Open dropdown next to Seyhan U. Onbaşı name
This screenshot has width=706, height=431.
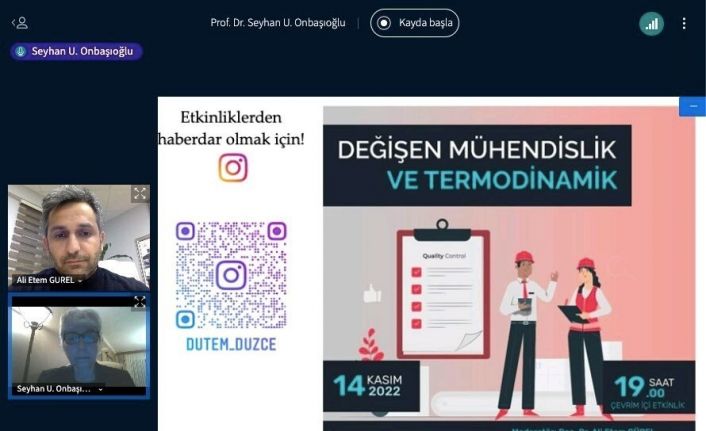click(x=100, y=389)
